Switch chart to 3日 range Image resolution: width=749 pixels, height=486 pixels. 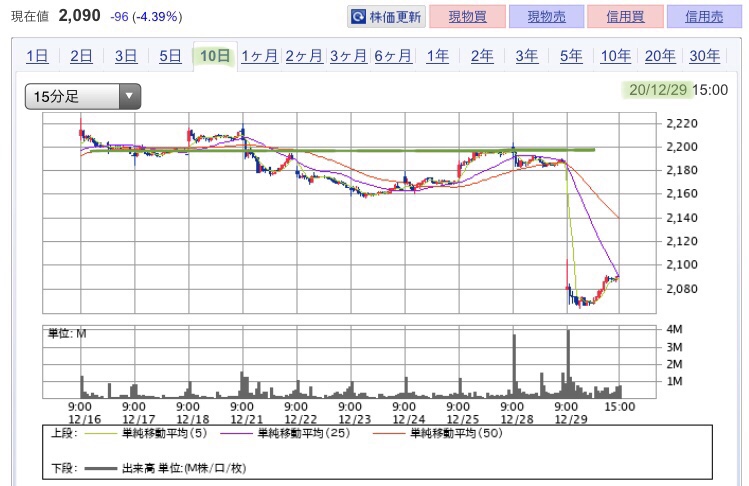126,56
